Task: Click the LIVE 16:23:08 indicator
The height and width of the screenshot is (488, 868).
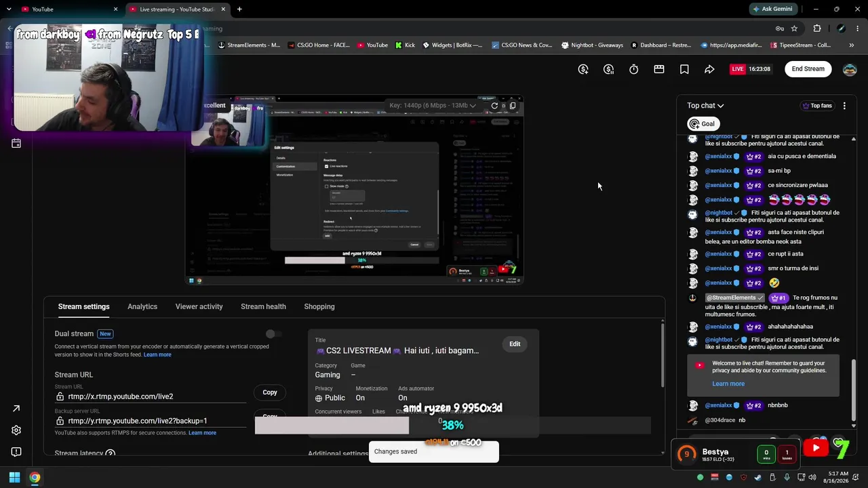Action: coord(751,69)
